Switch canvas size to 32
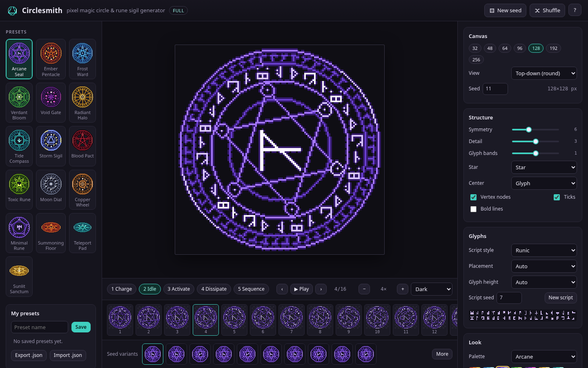 click(475, 48)
